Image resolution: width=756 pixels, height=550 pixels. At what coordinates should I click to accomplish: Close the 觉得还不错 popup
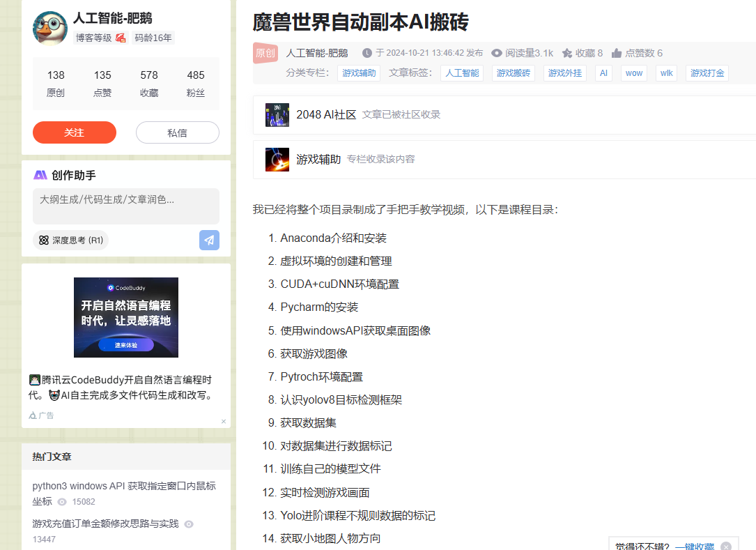pos(726,546)
